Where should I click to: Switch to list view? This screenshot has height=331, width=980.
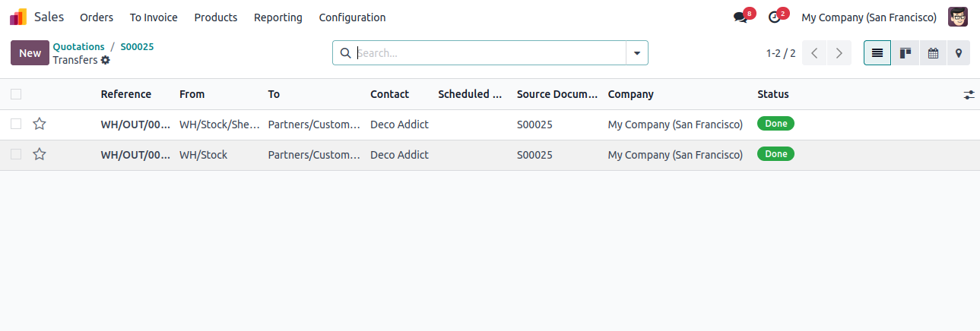[x=877, y=53]
